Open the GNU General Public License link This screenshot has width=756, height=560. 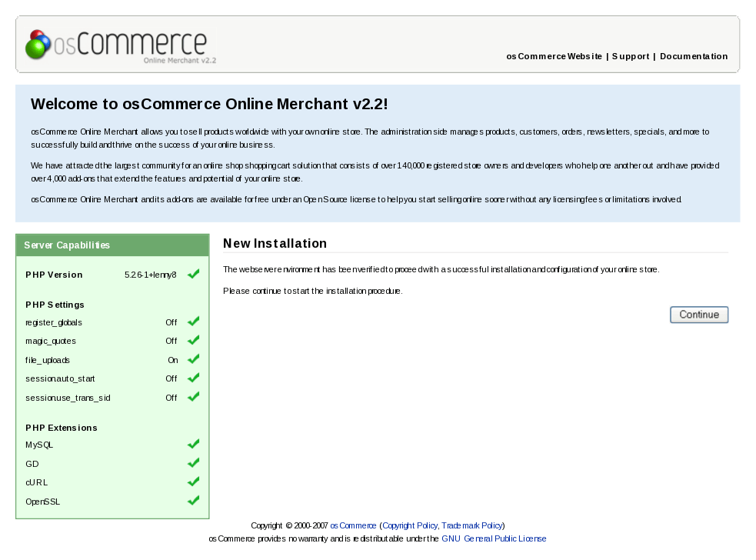pyautogui.click(x=494, y=538)
